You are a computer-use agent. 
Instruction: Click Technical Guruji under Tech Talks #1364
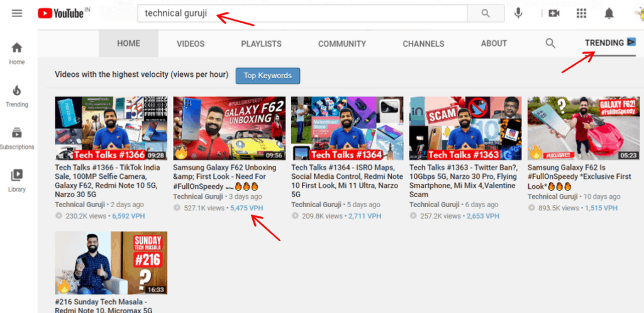(316, 205)
